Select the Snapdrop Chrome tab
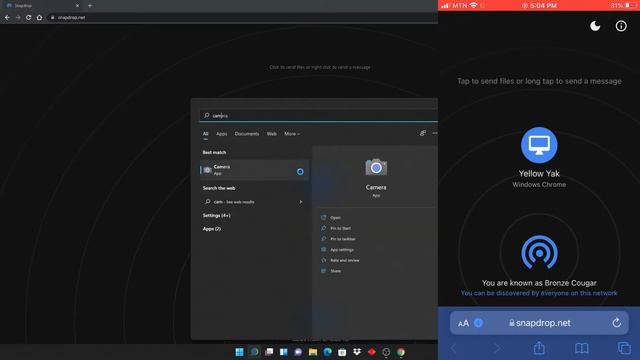Screen dimensions: 640x360 point(42,6)
